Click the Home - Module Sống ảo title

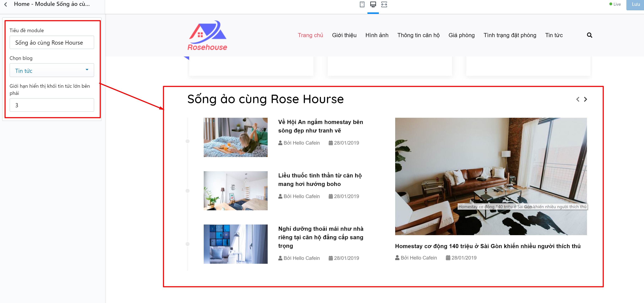[52, 4]
